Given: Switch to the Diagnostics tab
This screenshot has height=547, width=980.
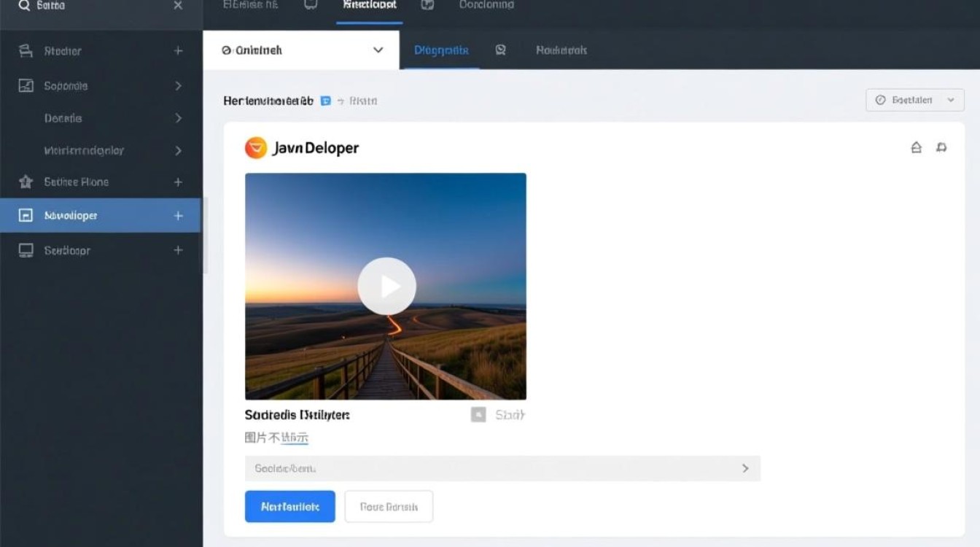Looking at the screenshot, I should pyautogui.click(x=441, y=50).
